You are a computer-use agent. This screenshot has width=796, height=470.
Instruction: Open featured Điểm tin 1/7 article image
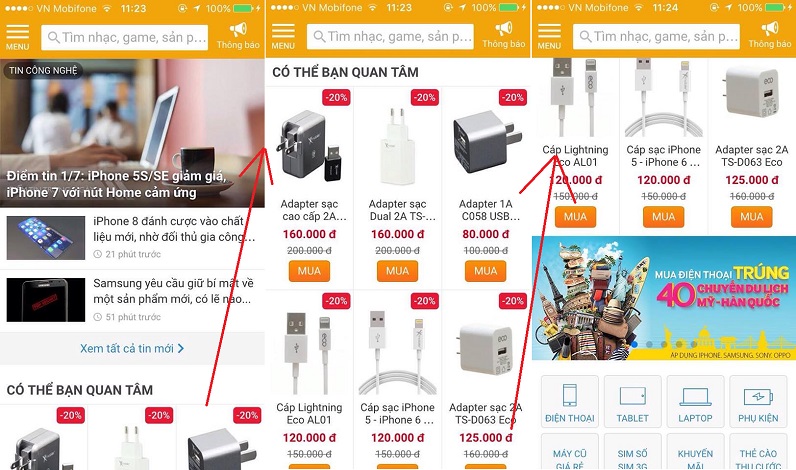point(132,133)
